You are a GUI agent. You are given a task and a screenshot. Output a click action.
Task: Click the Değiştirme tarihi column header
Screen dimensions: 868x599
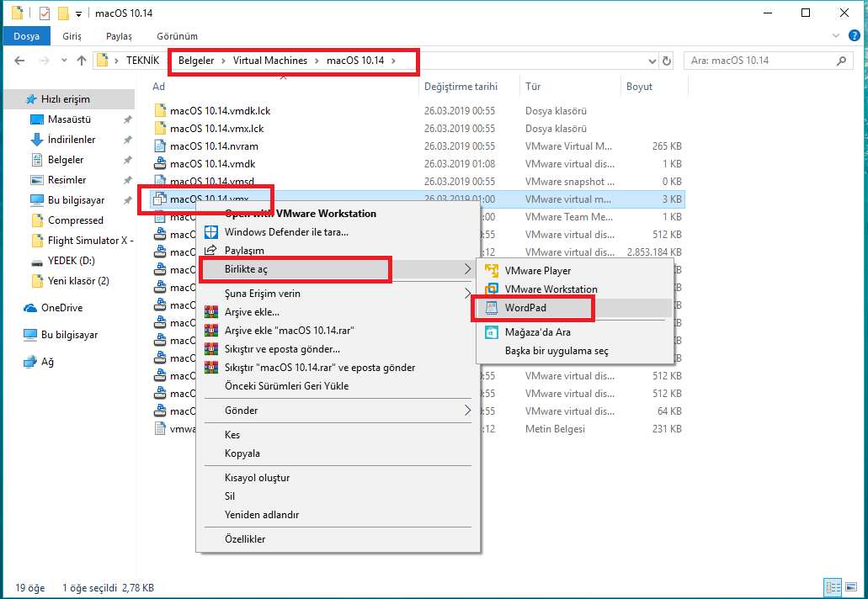pyautogui.click(x=461, y=87)
